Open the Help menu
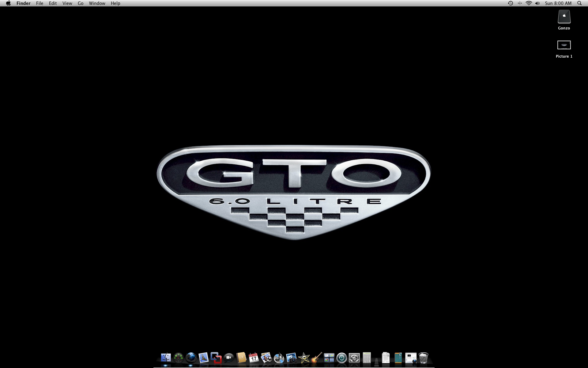 tap(115, 3)
